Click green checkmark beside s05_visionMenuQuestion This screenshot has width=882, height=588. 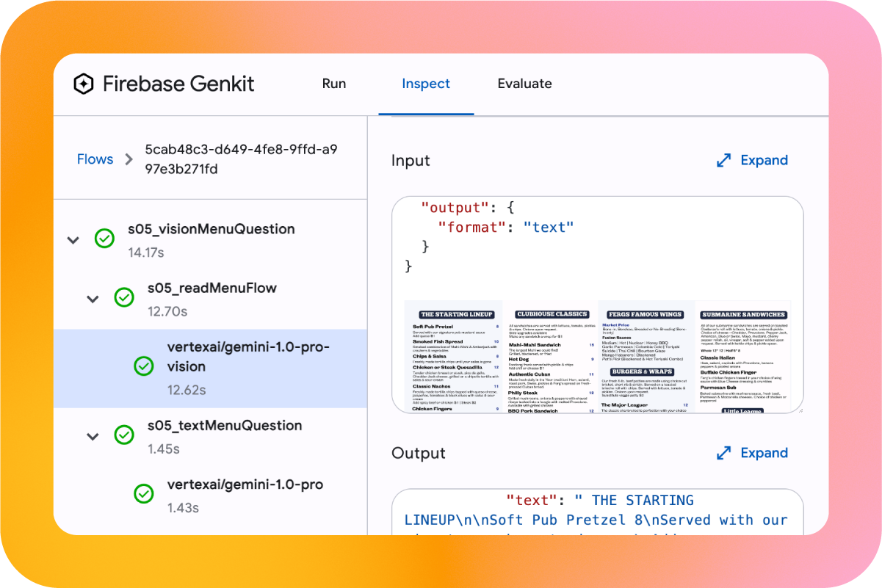click(x=104, y=239)
